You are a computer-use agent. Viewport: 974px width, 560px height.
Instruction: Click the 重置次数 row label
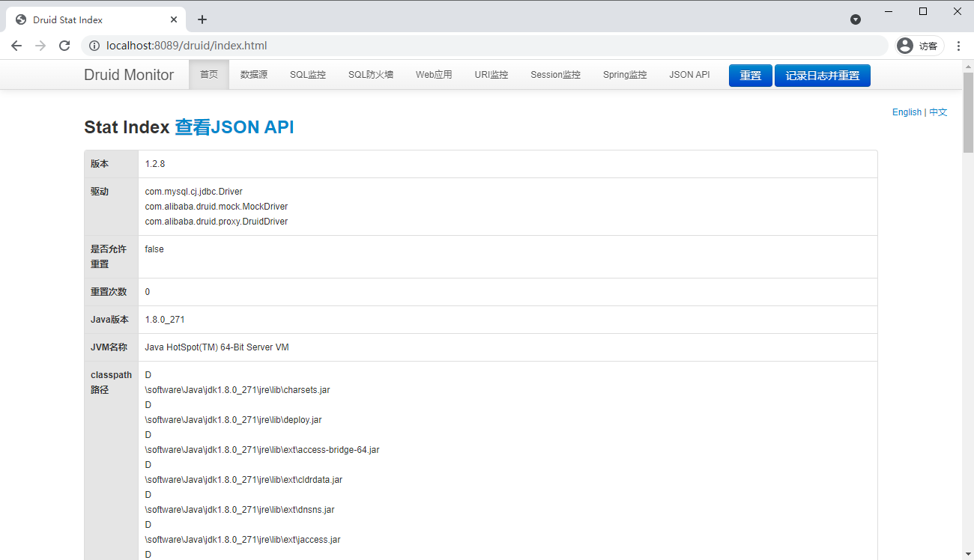point(109,292)
